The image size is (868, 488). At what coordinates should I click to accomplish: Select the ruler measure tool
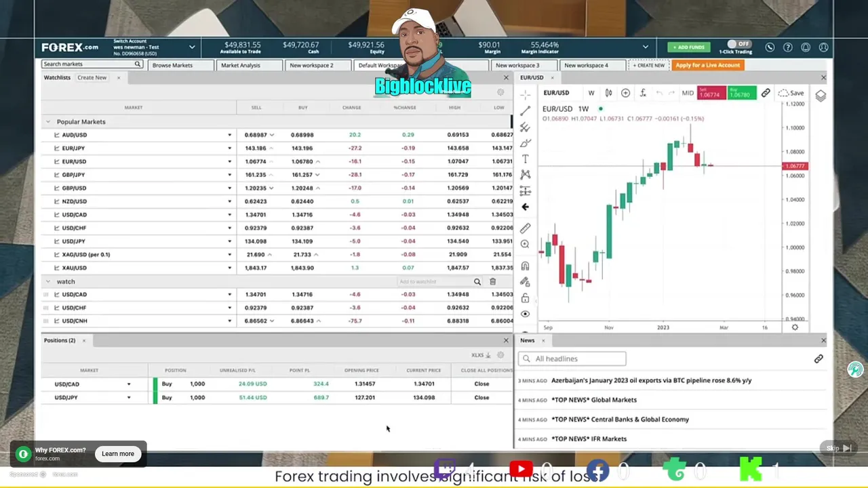pyautogui.click(x=526, y=228)
